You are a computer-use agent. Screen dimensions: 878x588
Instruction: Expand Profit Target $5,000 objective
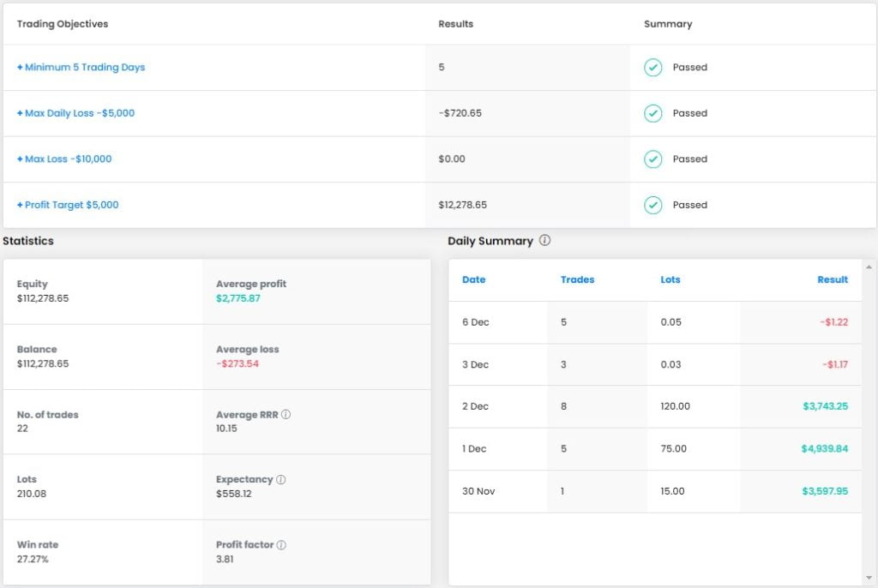pyautogui.click(x=69, y=205)
